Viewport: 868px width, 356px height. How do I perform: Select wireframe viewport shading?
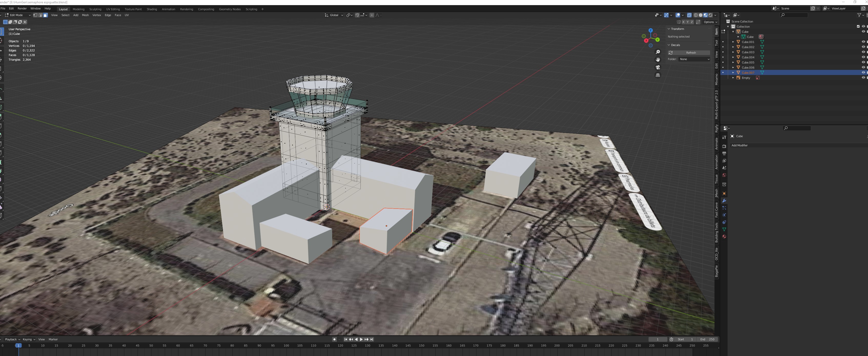[696, 15]
